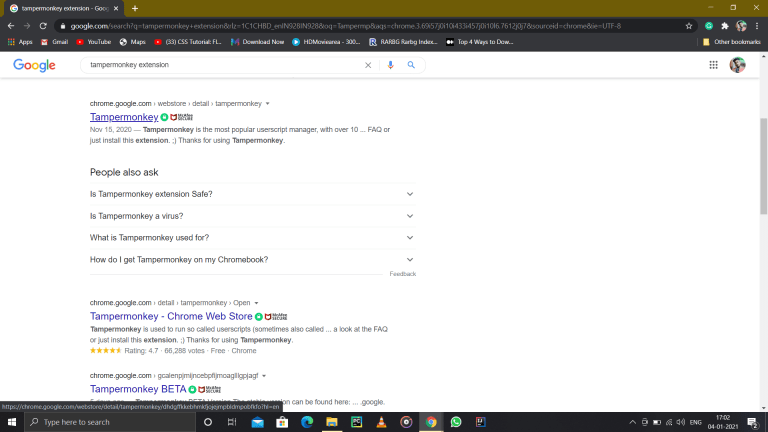Screen dimensions: 768x432
Task: Open Mail app from taskbar
Action: coord(257,422)
